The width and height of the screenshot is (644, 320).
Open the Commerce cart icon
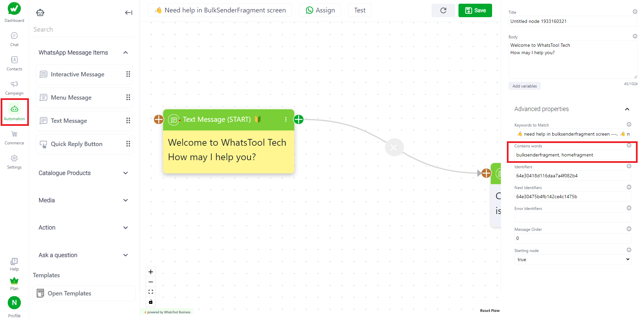pos(14,134)
